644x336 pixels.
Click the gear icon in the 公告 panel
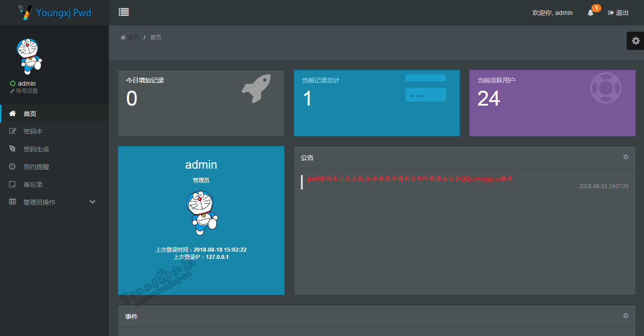point(626,157)
